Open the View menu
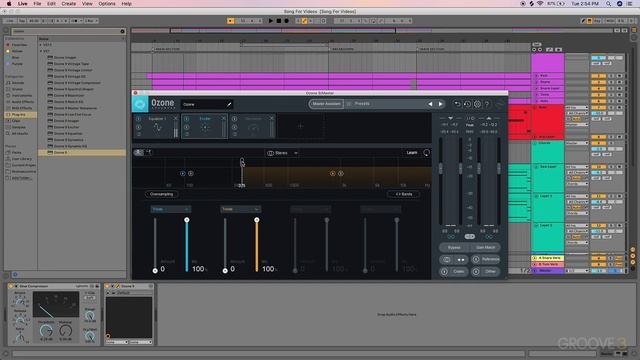This screenshot has width=640, height=360. [x=87, y=4]
